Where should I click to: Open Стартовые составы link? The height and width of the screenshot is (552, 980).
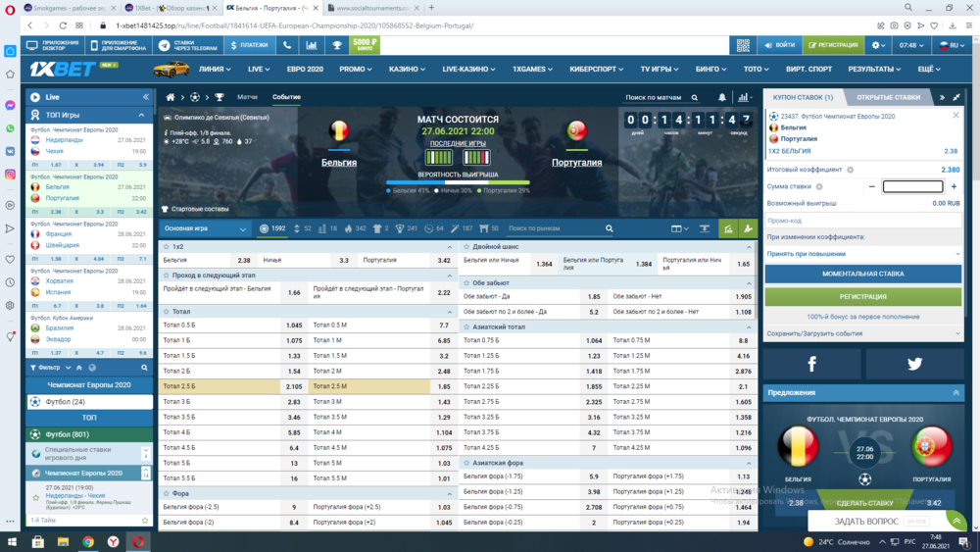[x=195, y=209]
